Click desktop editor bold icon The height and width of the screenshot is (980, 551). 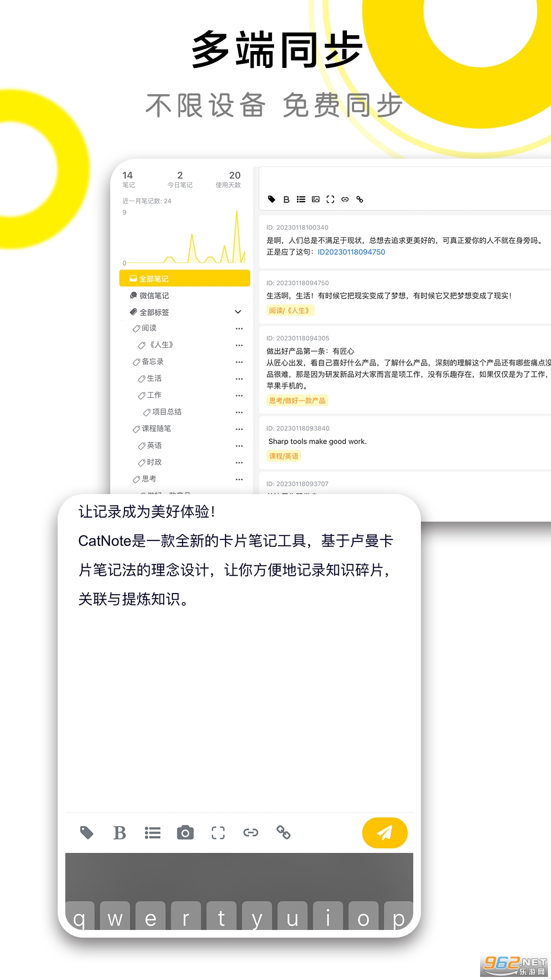click(287, 200)
